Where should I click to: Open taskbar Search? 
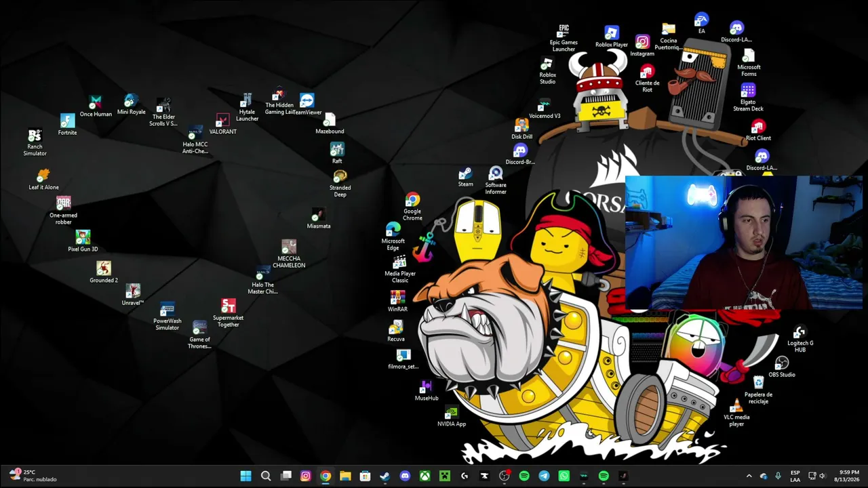click(x=266, y=476)
